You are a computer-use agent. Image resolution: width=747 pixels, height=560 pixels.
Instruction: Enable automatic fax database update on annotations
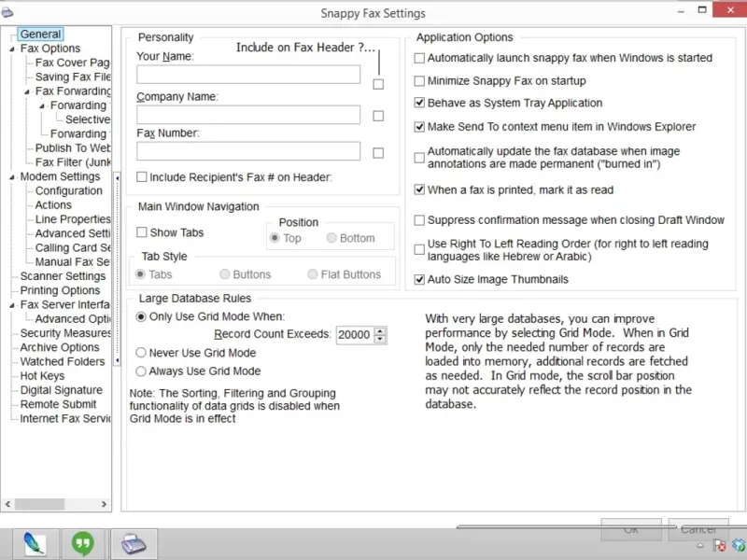tap(419, 158)
